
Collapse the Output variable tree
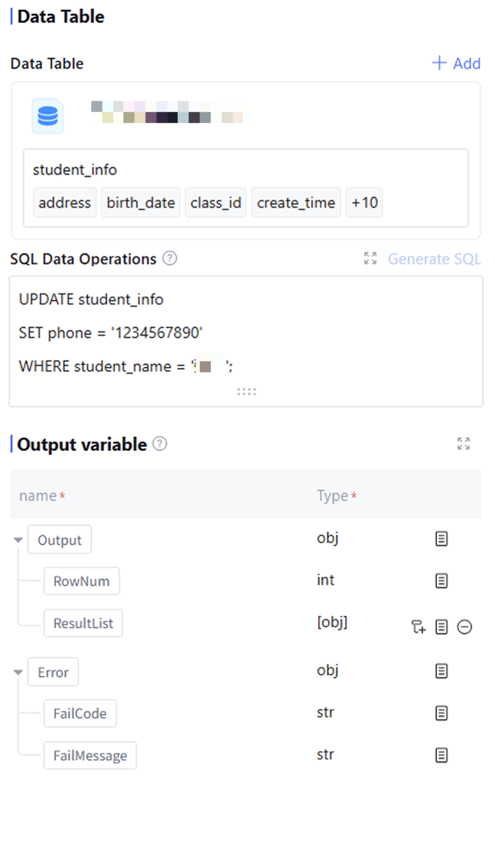tap(18, 540)
